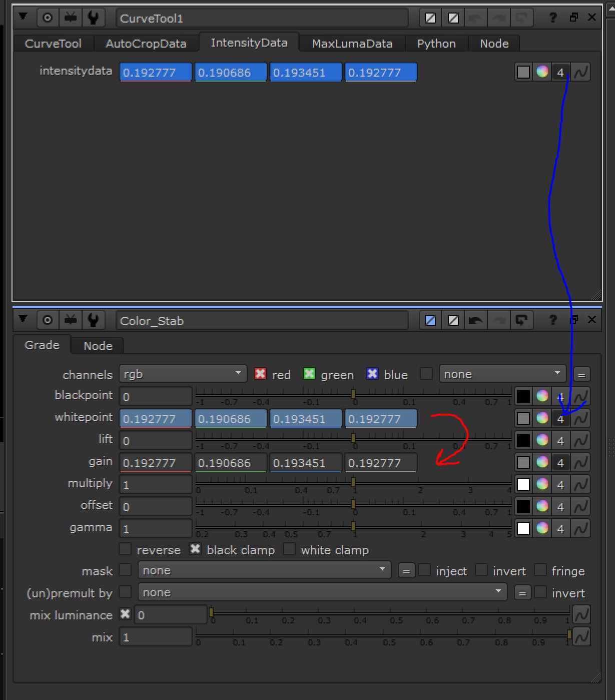Click the wrench icon in CurveTool1 header
The height and width of the screenshot is (700, 615).
tap(93, 18)
